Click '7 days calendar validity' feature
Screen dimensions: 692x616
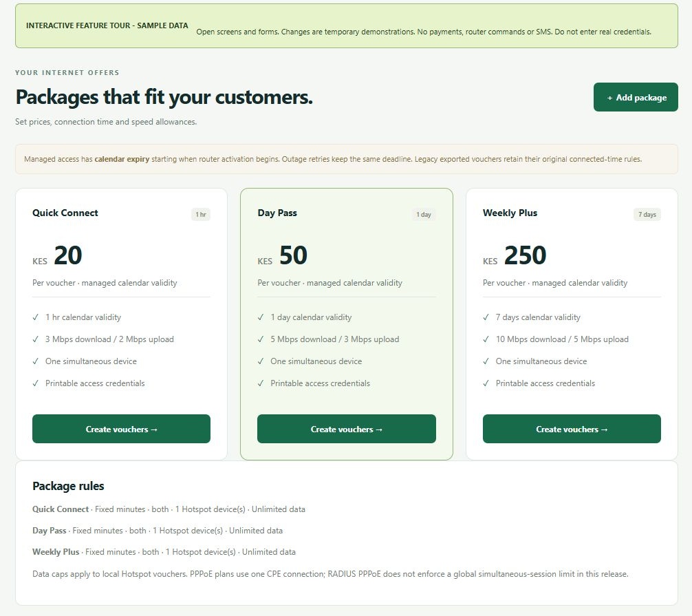pyautogui.click(x=538, y=317)
